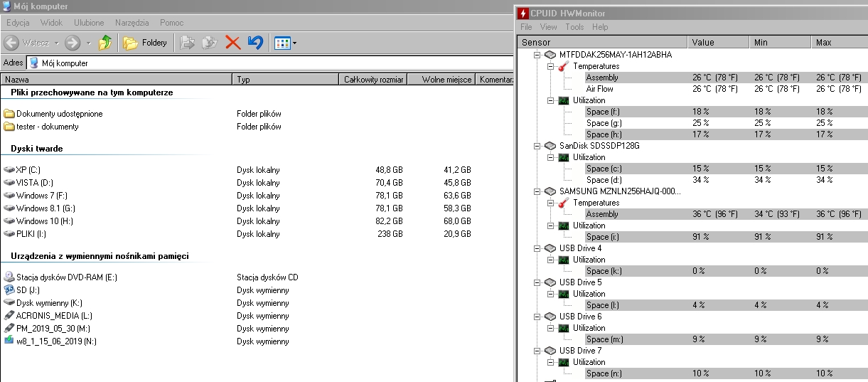Click the Max column header in HWMonitor

[x=840, y=43]
